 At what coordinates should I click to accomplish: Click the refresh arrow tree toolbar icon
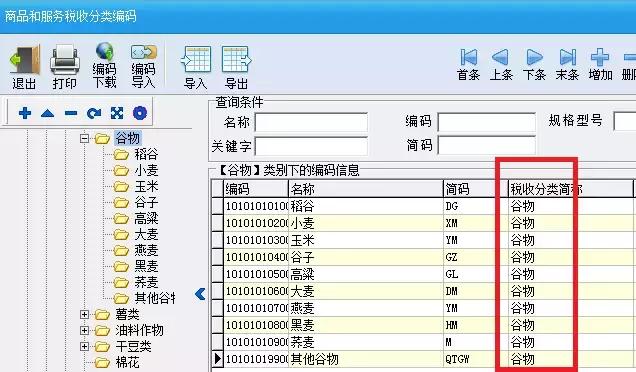94,113
